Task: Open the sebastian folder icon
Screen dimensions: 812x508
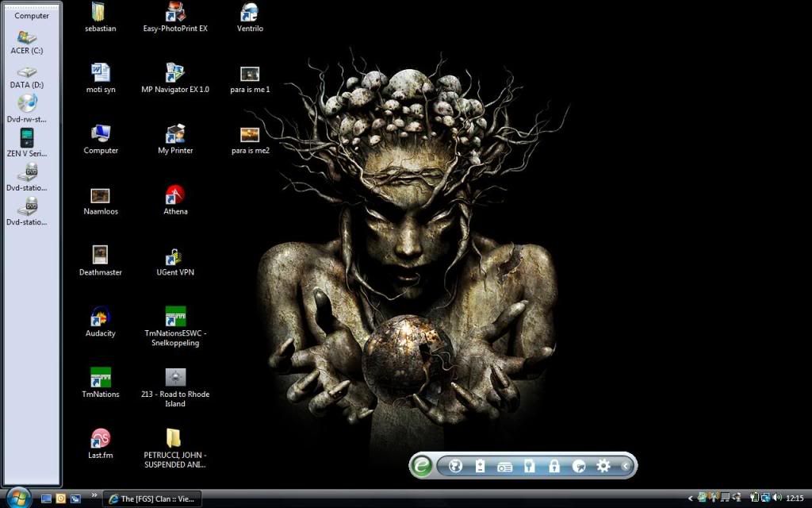Action: tap(100, 17)
